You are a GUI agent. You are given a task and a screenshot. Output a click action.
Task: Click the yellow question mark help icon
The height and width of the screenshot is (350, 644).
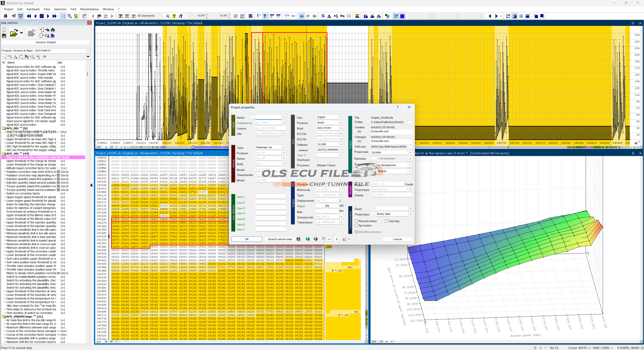tap(174, 16)
